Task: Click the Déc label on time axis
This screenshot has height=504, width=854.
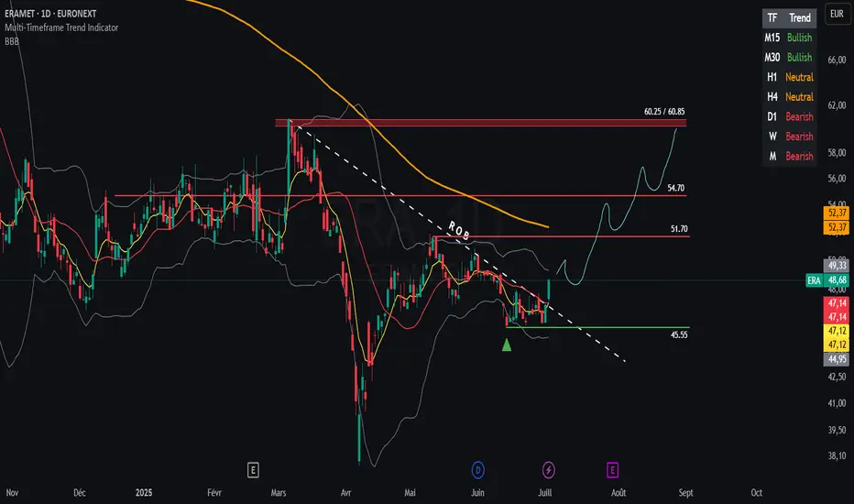Action: tap(80, 493)
